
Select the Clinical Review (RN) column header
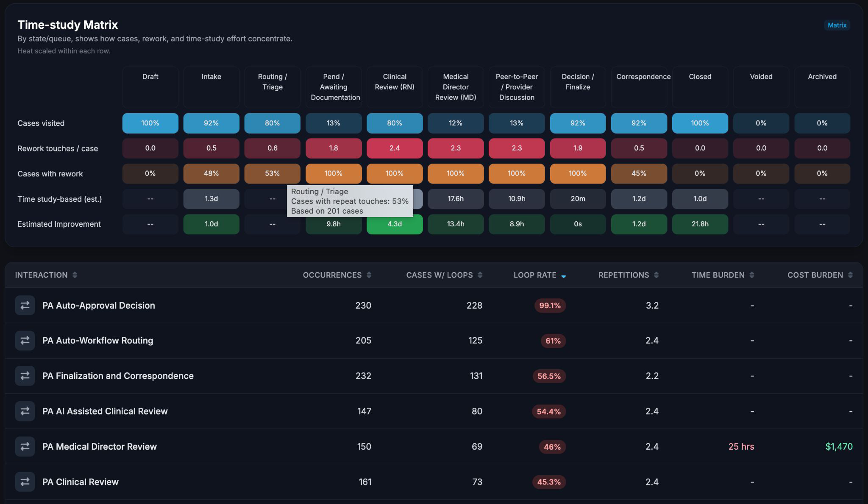tap(395, 87)
